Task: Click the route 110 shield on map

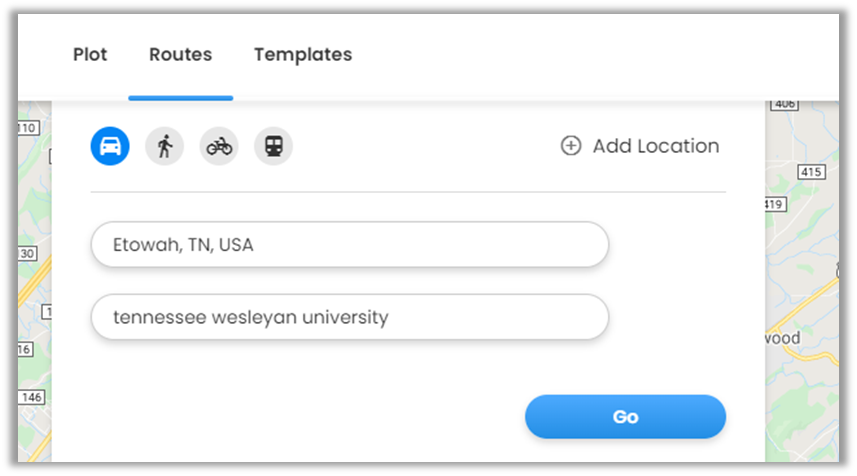Action: [x=27, y=128]
